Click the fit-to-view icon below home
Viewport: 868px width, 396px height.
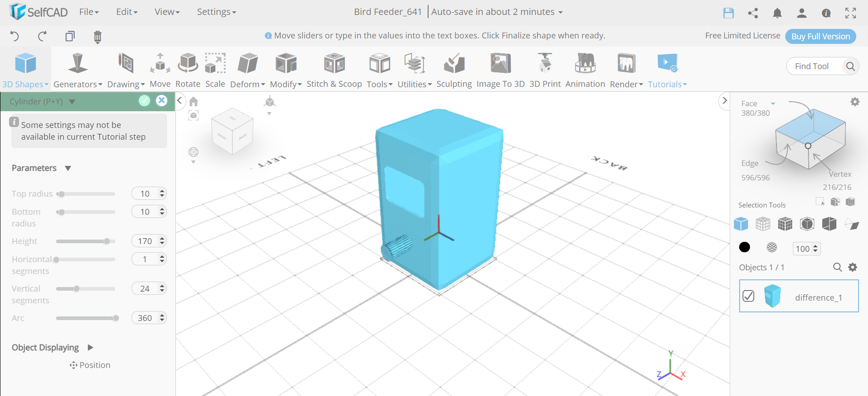tap(193, 116)
